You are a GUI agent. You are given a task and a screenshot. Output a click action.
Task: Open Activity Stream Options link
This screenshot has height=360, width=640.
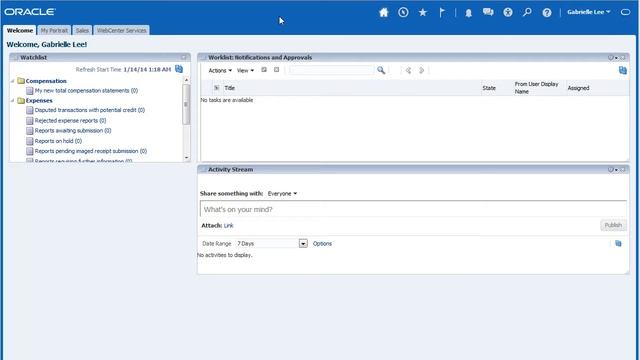[x=322, y=243]
